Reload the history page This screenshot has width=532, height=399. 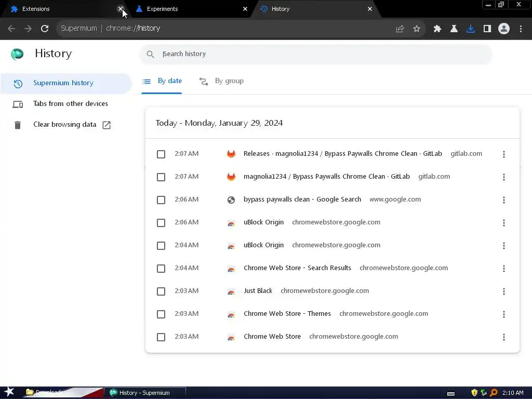tap(45, 29)
